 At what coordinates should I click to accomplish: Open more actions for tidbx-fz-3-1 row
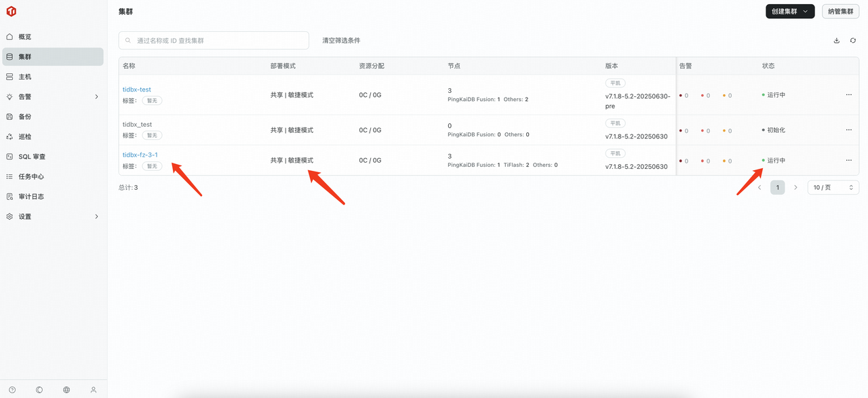click(x=848, y=161)
